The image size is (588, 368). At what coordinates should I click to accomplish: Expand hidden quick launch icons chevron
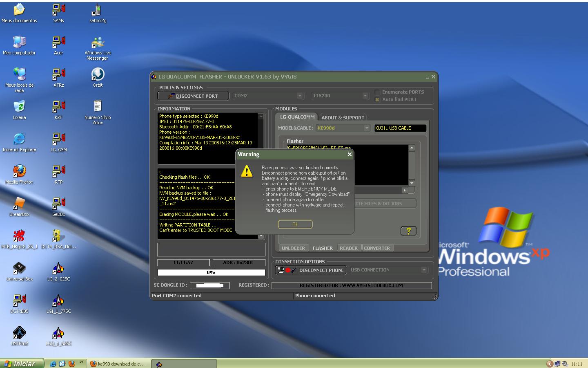(81, 362)
